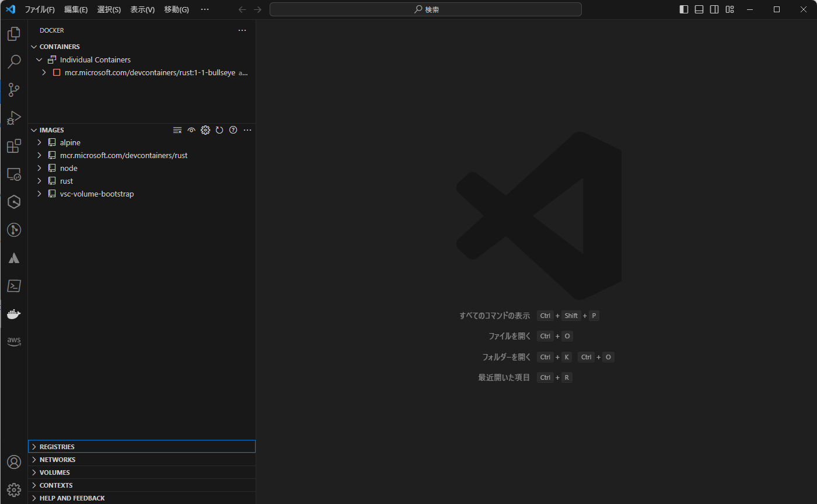Expand the NETWORKS section
This screenshot has width=817, height=504.
142,460
